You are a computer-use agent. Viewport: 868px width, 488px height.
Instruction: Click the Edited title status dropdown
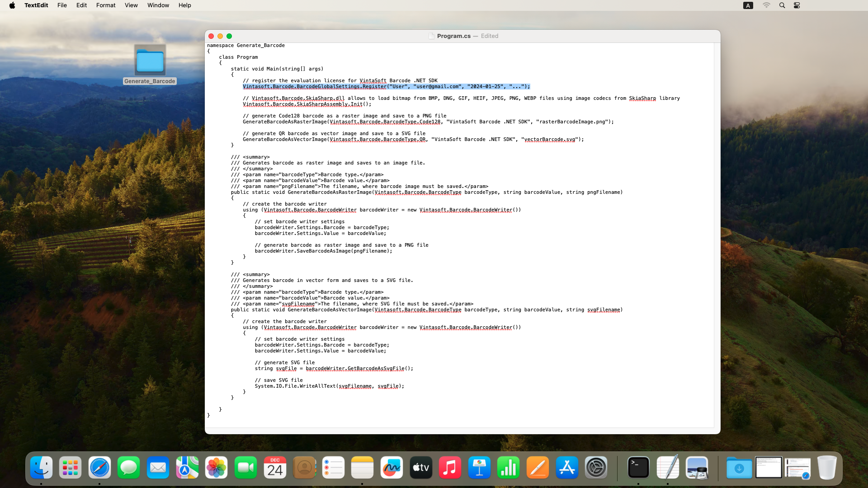click(x=489, y=36)
